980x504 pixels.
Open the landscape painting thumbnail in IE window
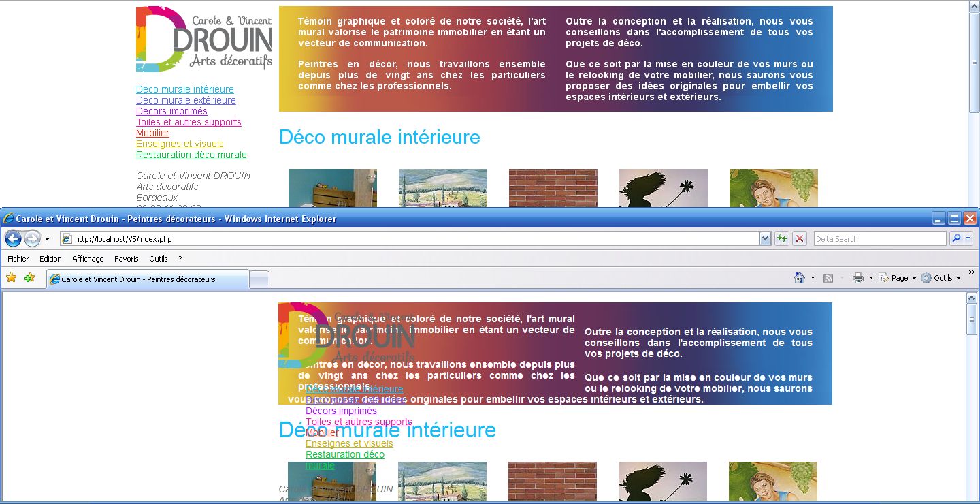tap(442, 481)
